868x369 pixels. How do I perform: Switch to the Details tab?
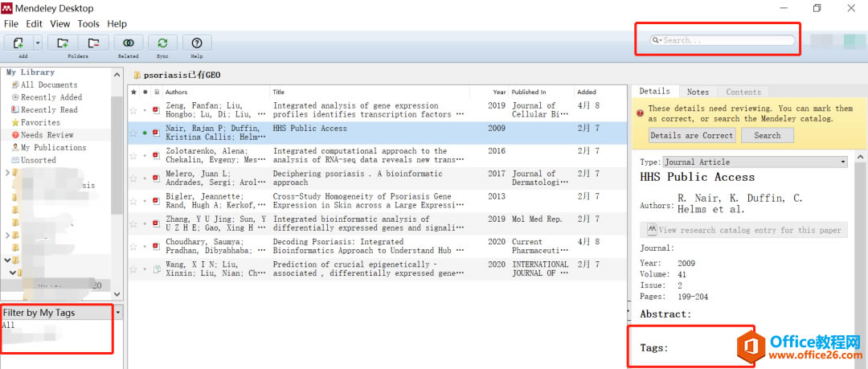pos(655,92)
